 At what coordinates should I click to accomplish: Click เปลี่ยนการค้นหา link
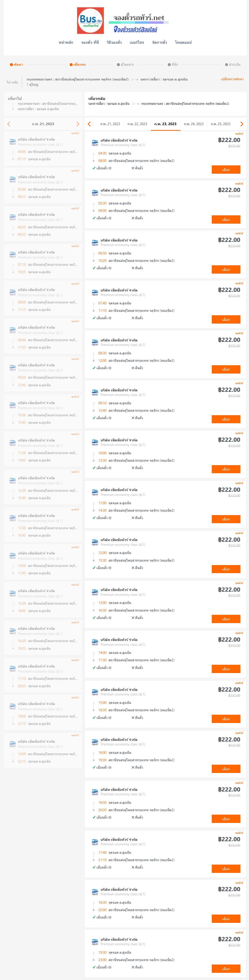point(232,79)
